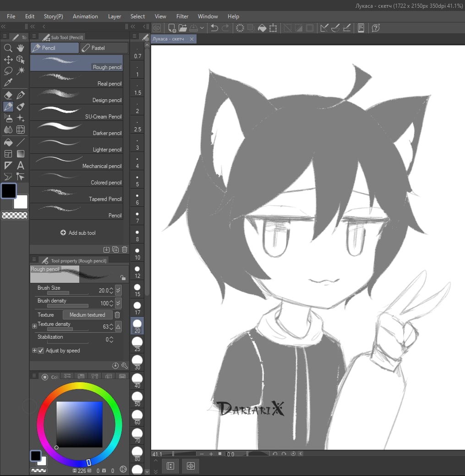Select the Gradient tool
Image resolution: width=465 pixels, height=476 pixels.
(x=20, y=154)
